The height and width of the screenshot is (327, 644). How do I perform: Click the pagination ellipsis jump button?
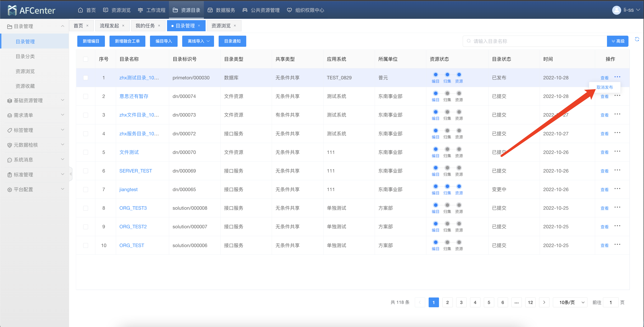[x=516, y=302]
